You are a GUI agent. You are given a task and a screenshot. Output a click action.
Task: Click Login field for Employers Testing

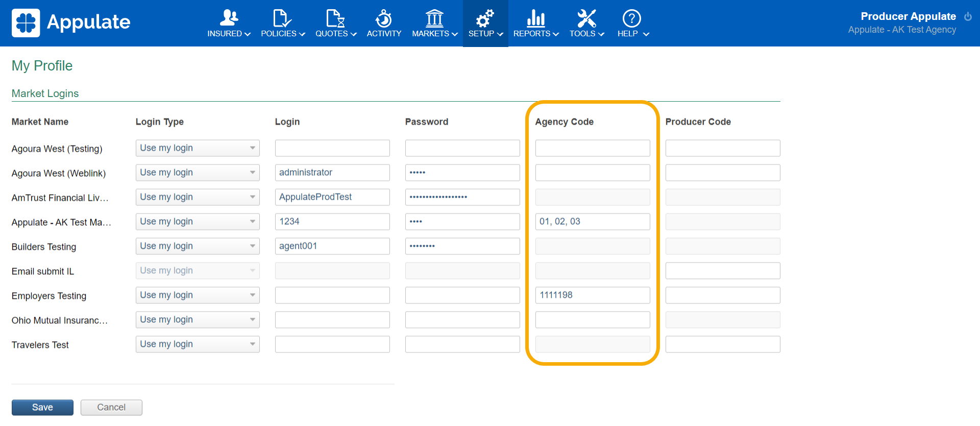pyautogui.click(x=332, y=295)
